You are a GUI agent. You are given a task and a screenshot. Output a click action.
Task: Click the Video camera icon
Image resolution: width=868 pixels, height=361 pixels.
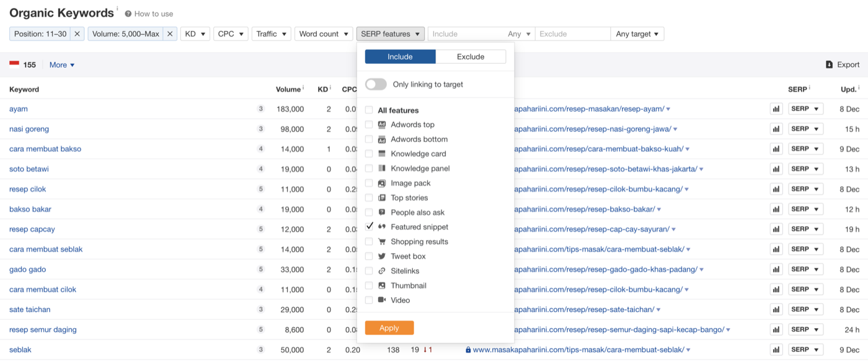[382, 300]
